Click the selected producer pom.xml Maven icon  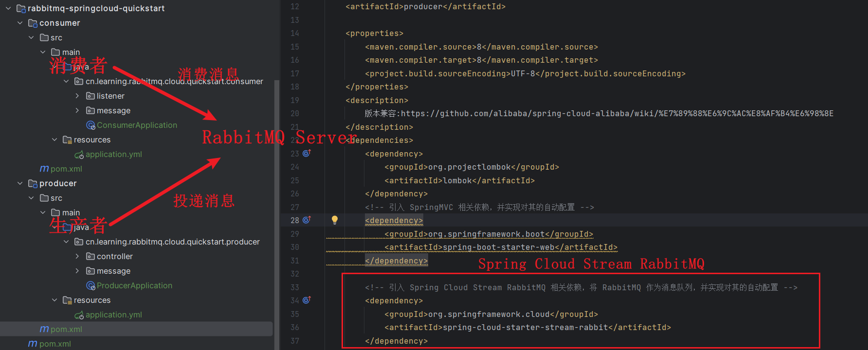click(44, 329)
